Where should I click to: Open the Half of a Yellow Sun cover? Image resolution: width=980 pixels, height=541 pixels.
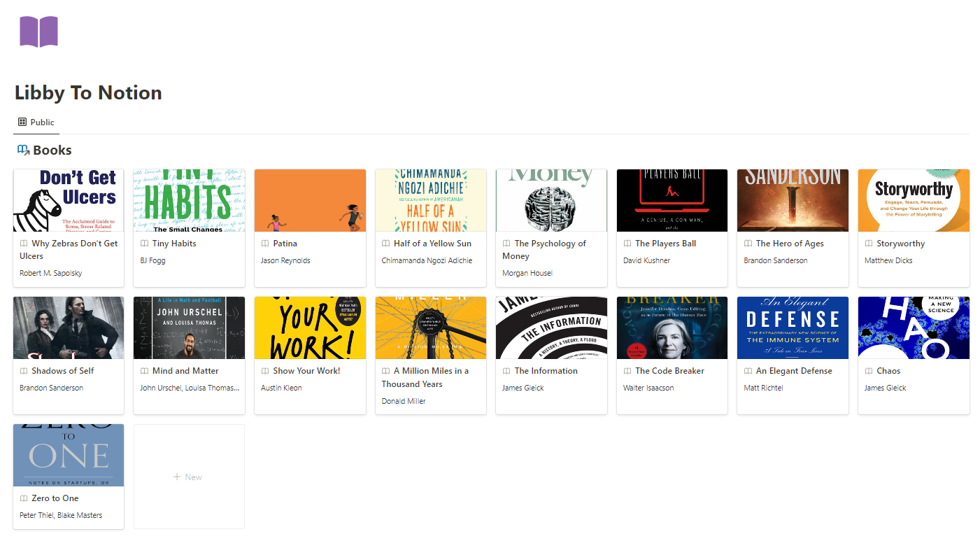pos(431,200)
